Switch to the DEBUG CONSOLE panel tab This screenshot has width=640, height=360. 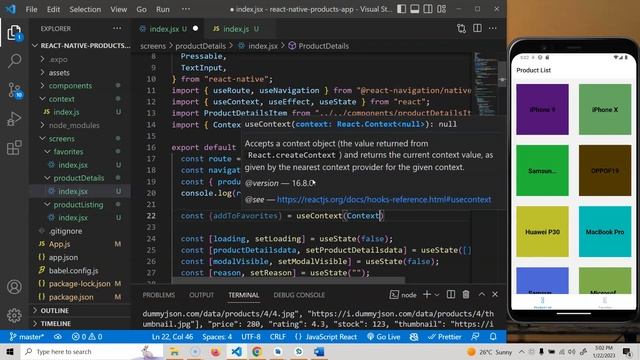click(x=299, y=295)
